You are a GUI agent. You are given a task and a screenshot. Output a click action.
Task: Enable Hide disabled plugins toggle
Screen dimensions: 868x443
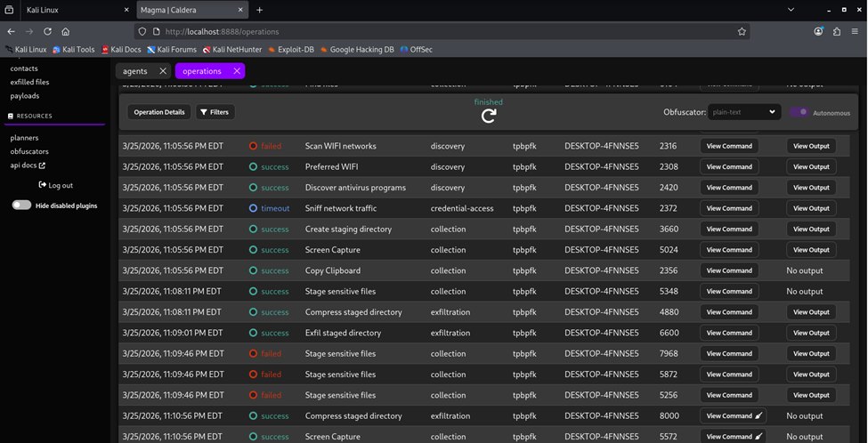21,205
